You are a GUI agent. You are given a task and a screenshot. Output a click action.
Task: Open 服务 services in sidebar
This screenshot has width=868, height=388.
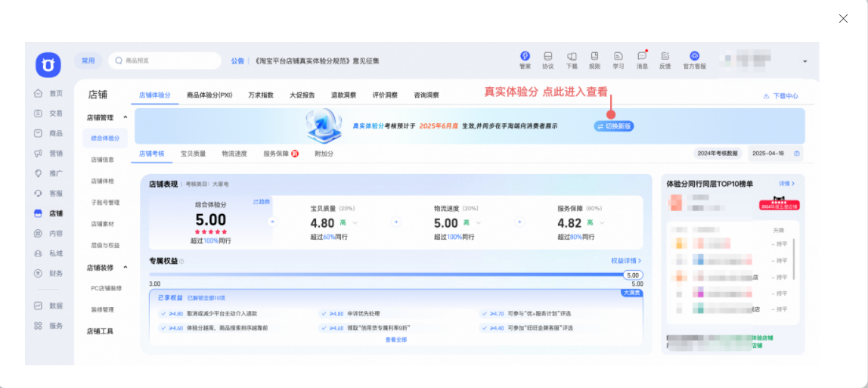tap(48, 325)
